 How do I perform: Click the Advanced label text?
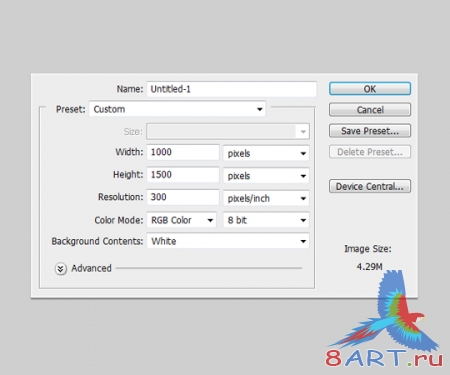pos(91,268)
